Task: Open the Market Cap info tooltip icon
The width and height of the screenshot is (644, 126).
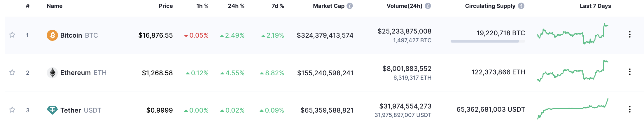Action: point(350,6)
